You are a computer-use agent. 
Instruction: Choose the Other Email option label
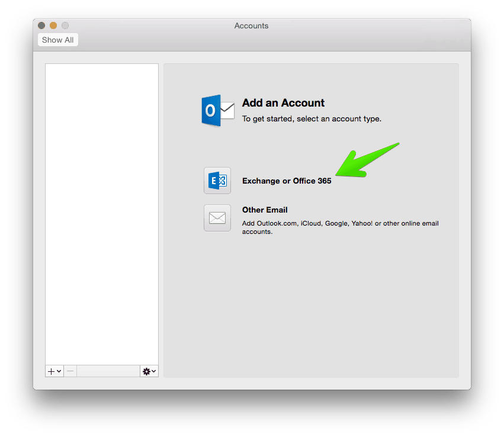[x=265, y=210]
